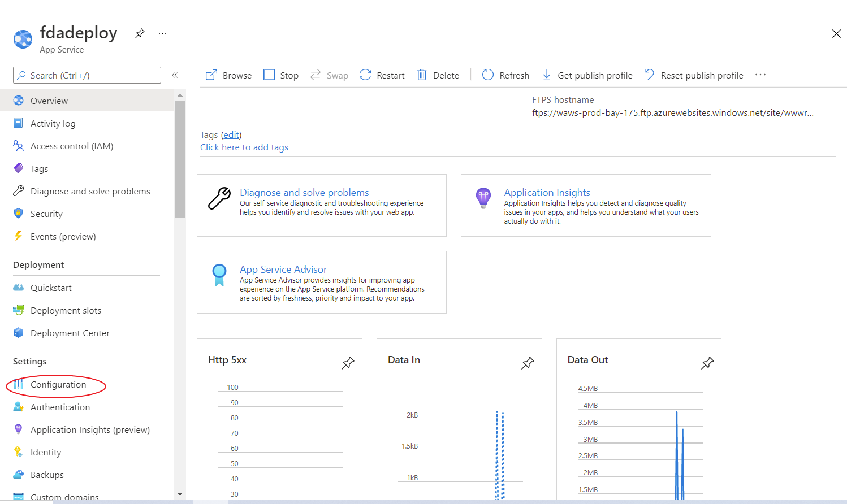The image size is (847, 504).
Task: Expand the toolbar overflow ellipsis
Action: (x=760, y=75)
